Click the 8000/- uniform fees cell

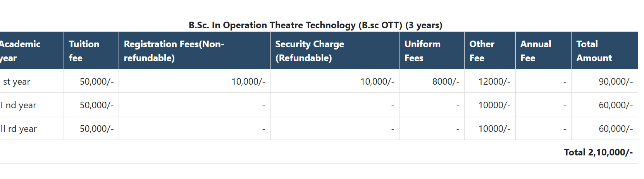[x=446, y=82]
